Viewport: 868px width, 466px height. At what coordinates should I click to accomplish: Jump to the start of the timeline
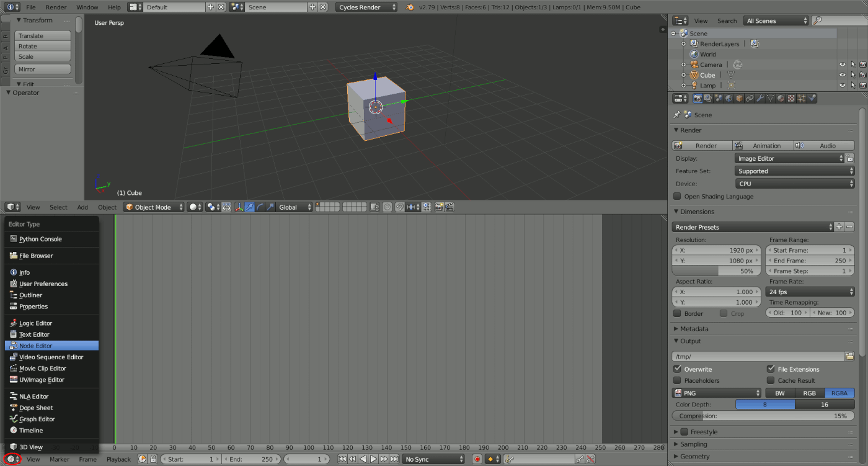342,459
